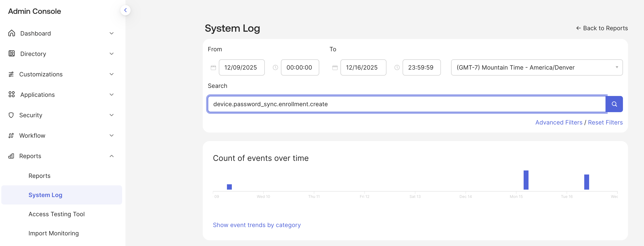The image size is (644, 246).
Task: Run search with the magnifier button
Action: click(614, 104)
